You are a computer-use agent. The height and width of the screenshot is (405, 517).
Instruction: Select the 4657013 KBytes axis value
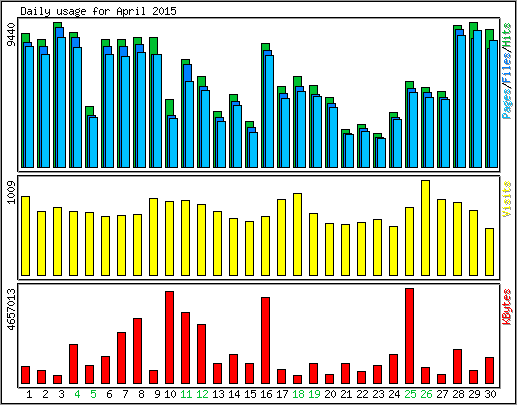[11, 310]
